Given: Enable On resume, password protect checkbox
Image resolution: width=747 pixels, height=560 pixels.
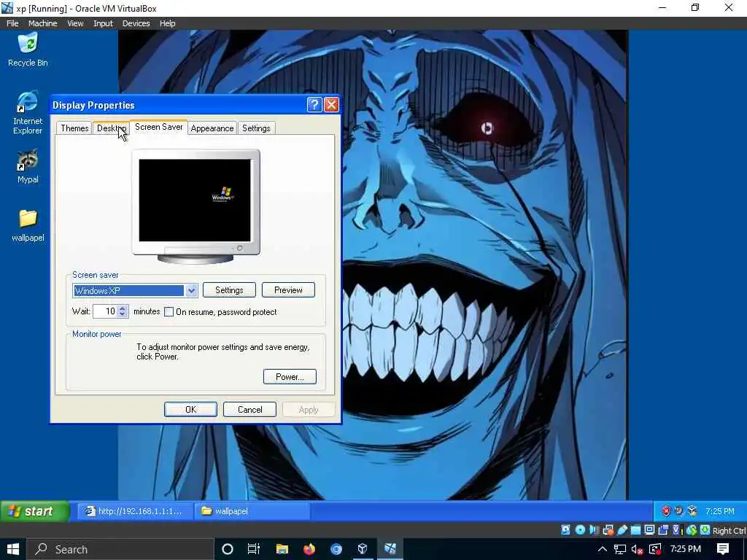Looking at the screenshot, I should [x=169, y=312].
